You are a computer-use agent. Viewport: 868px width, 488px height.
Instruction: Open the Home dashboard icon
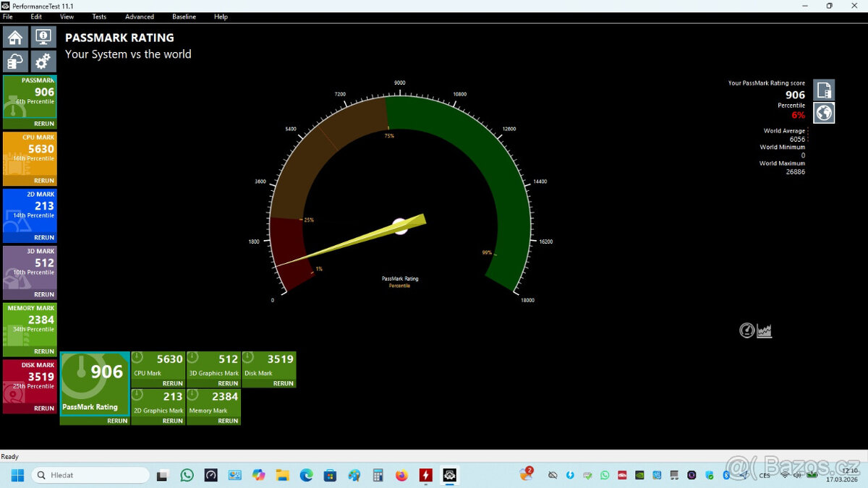click(x=15, y=37)
